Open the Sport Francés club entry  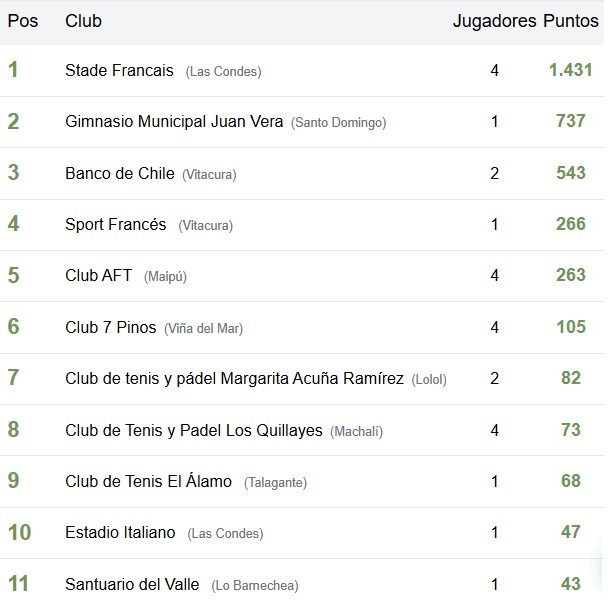click(115, 224)
